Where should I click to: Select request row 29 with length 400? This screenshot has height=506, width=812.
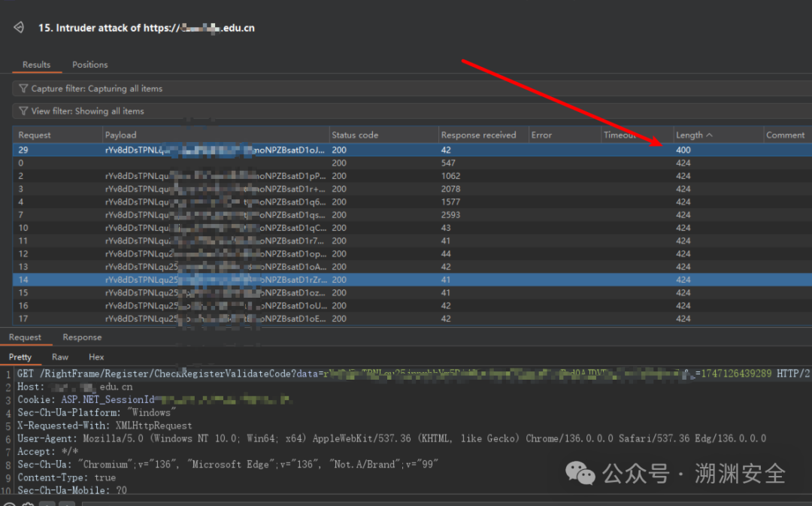[x=412, y=150]
